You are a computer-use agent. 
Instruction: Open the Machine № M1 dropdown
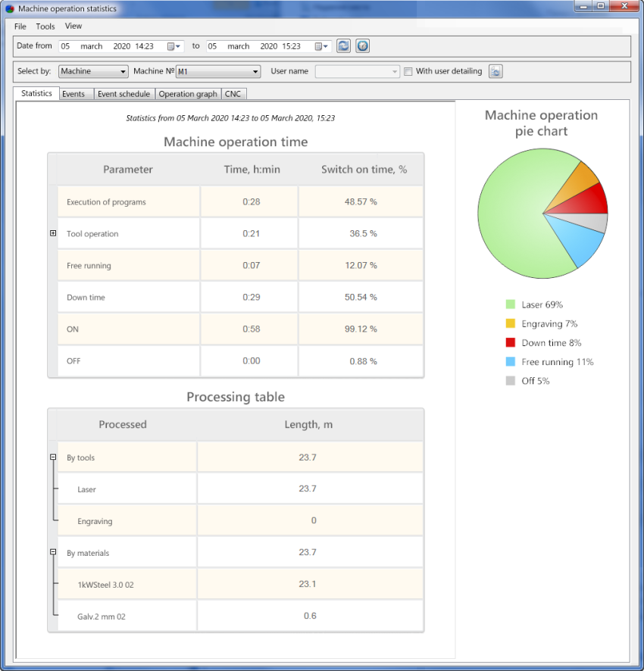[255, 71]
